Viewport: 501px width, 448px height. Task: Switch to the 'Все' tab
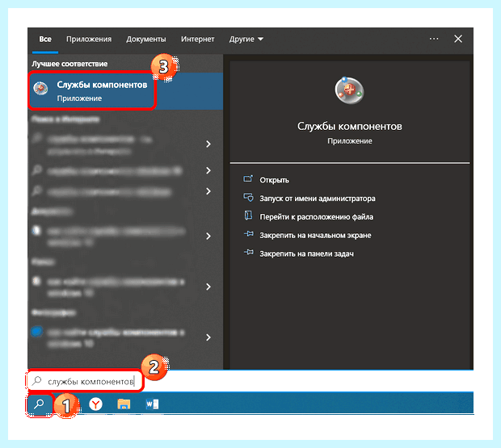(x=45, y=40)
